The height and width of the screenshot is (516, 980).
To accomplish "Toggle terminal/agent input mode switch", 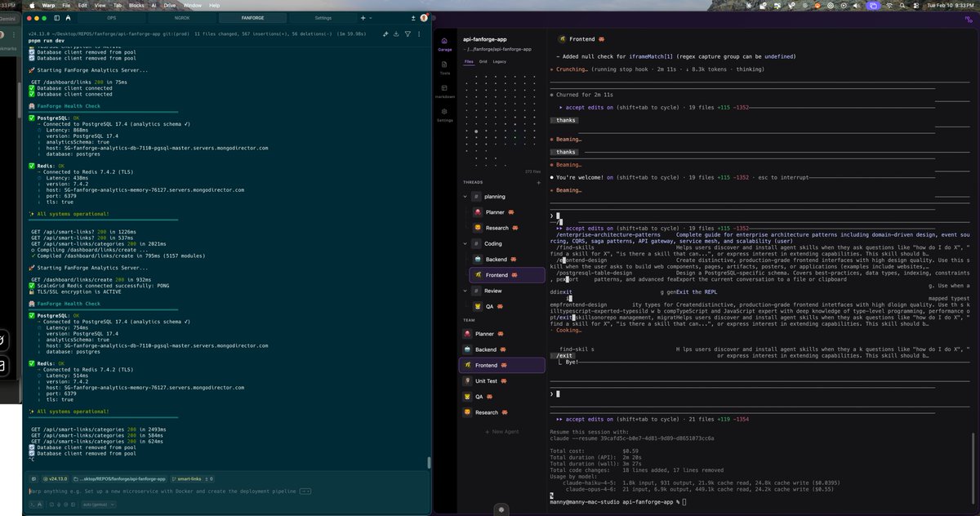I will [x=37, y=505].
